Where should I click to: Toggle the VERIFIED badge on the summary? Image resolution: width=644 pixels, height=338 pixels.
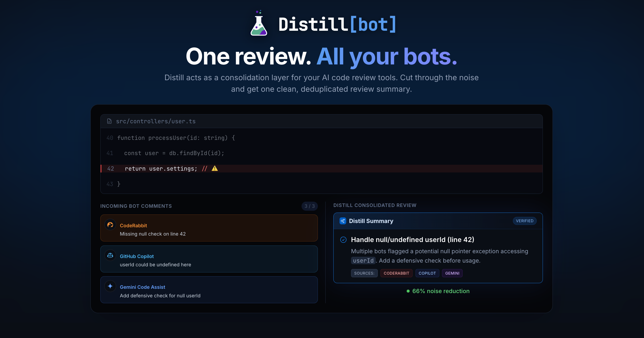click(x=524, y=221)
